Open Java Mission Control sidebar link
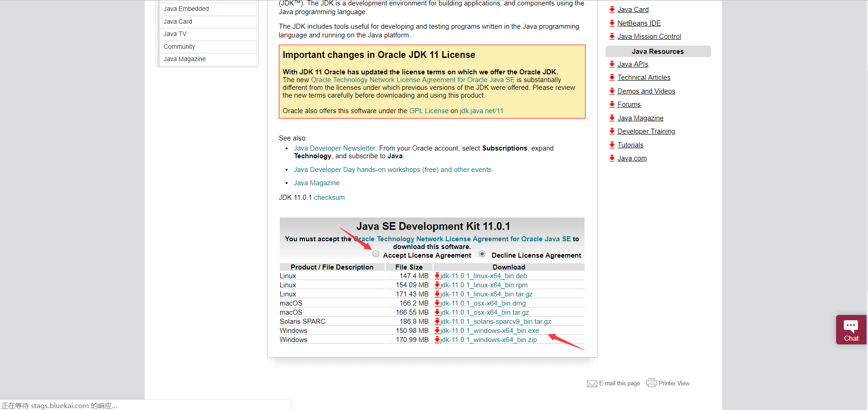The width and height of the screenshot is (868, 410). 649,36
